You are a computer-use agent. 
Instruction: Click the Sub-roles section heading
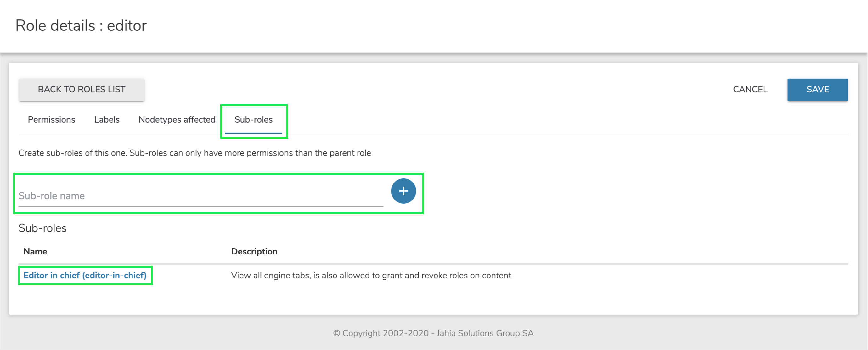42,228
